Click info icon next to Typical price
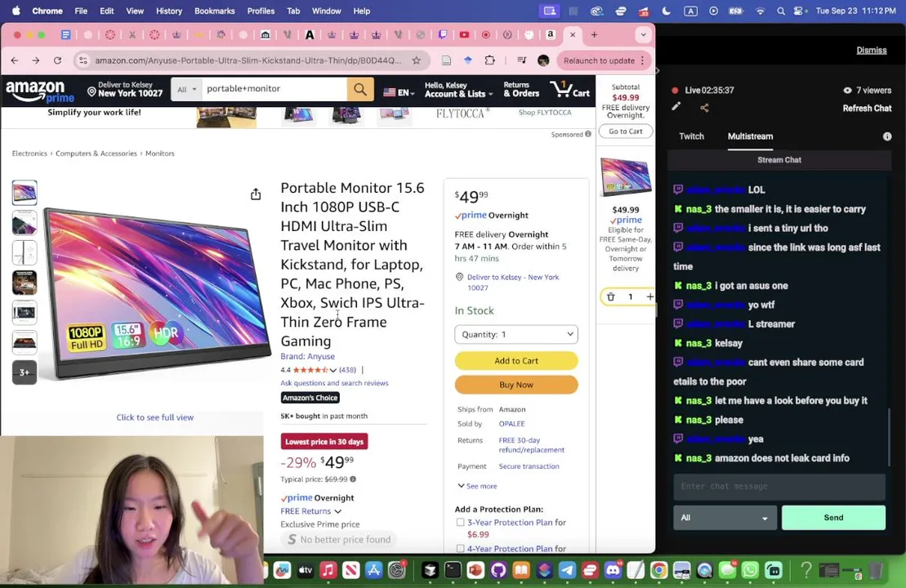The image size is (906, 588). click(353, 479)
